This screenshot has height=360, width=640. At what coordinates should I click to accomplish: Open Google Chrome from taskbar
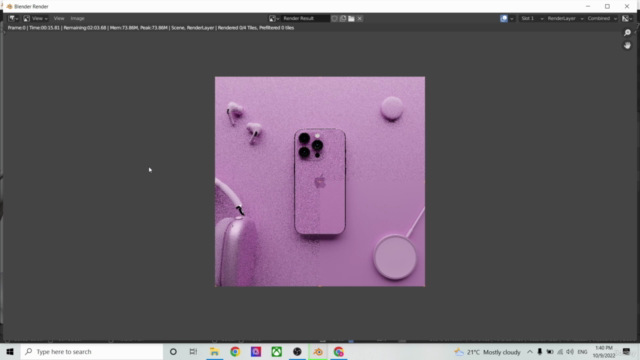[x=235, y=351]
